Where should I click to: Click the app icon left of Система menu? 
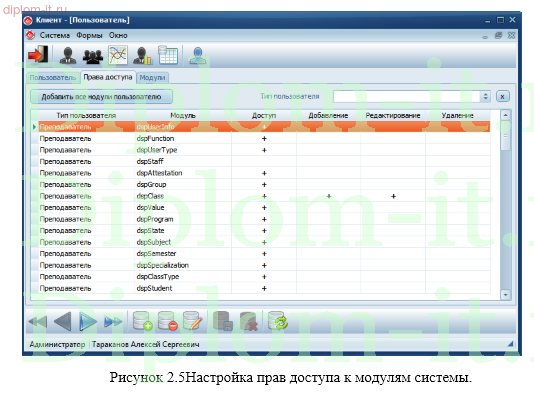click(31, 35)
